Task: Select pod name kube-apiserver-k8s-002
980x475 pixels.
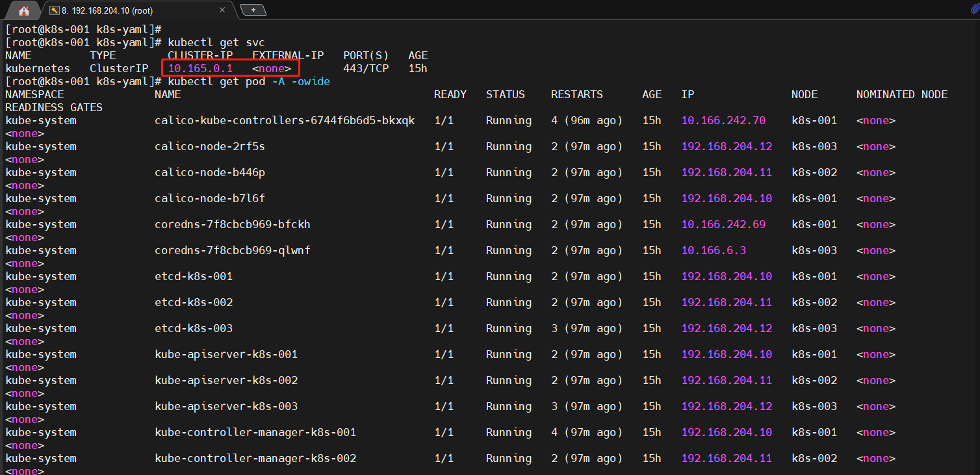Action: click(226, 381)
